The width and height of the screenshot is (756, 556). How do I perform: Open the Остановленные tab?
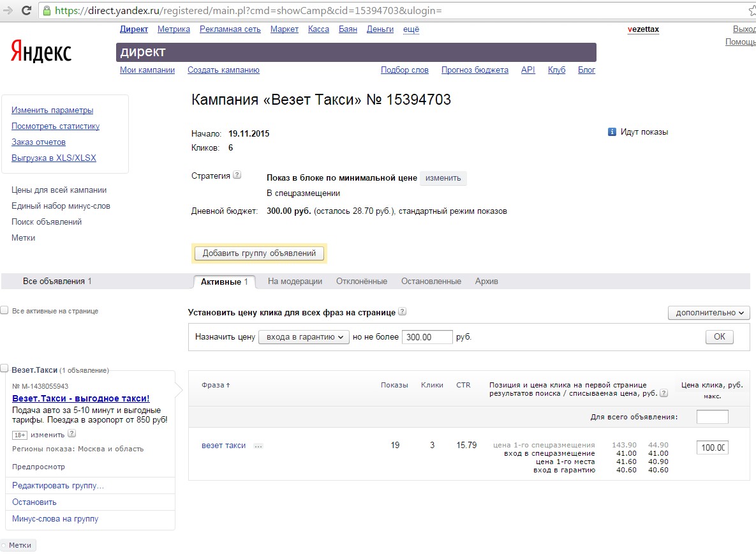431,281
